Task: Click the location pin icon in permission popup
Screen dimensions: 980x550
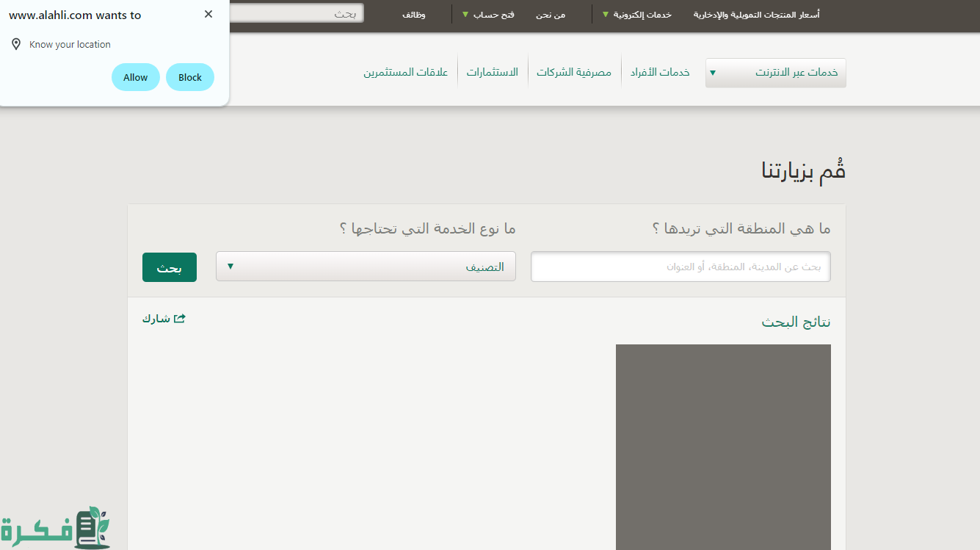Action: coord(16,45)
